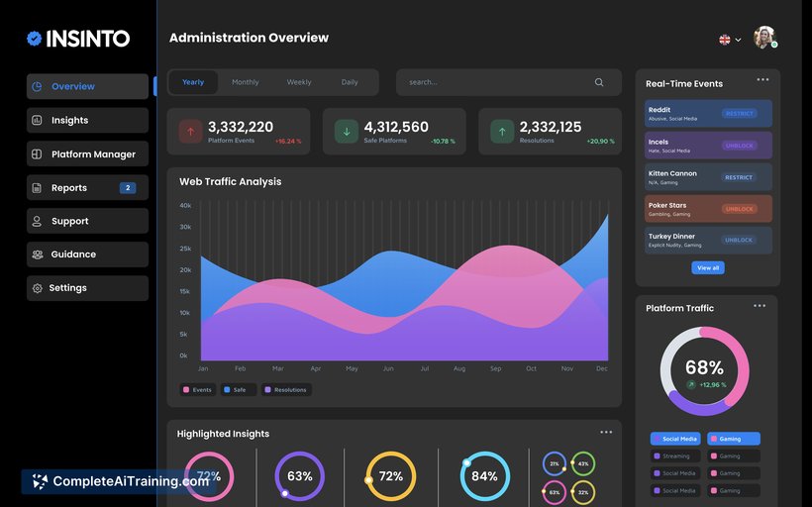Image resolution: width=812 pixels, height=507 pixels.
Task: Click the red up-arrow icon on Platform Events
Action: (x=190, y=132)
